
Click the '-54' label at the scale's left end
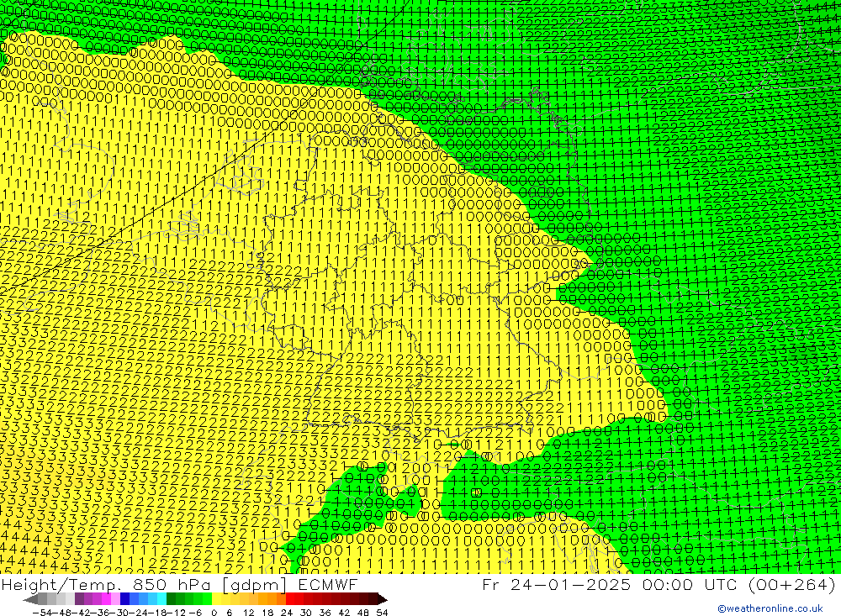tap(43, 613)
